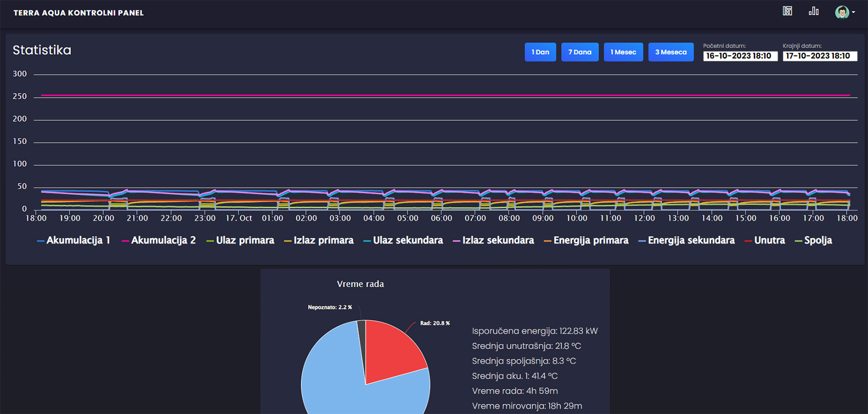Open the dashboard panel icon in header
This screenshot has height=414, width=868.
(x=787, y=11)
